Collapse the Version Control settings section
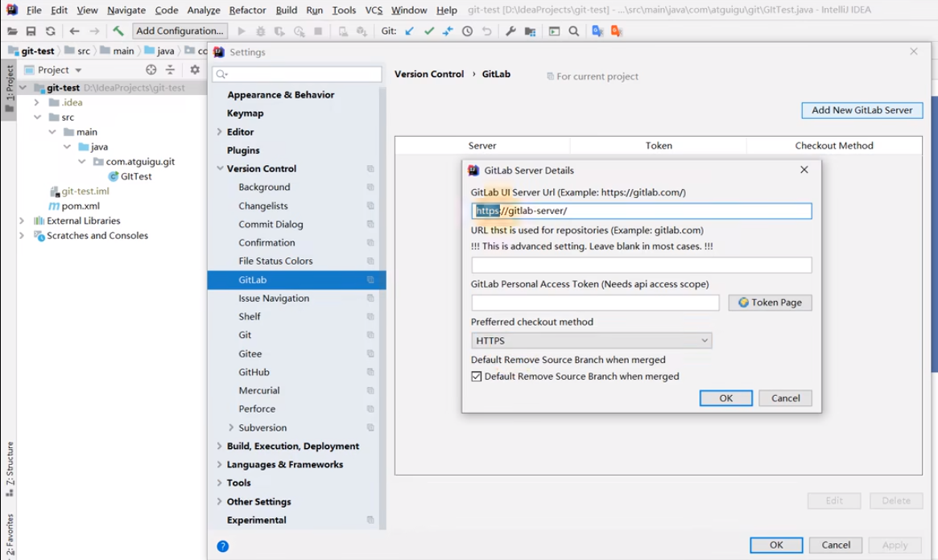This screenshot has height=560, width=938. coord(220,168)
